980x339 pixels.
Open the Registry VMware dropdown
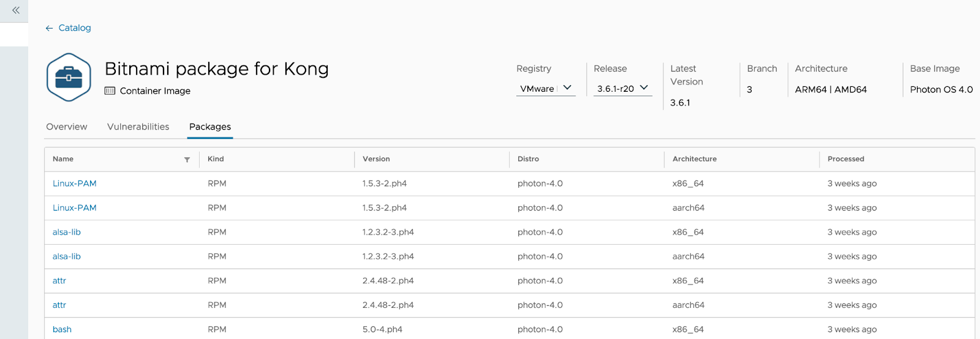click(546, 88)
